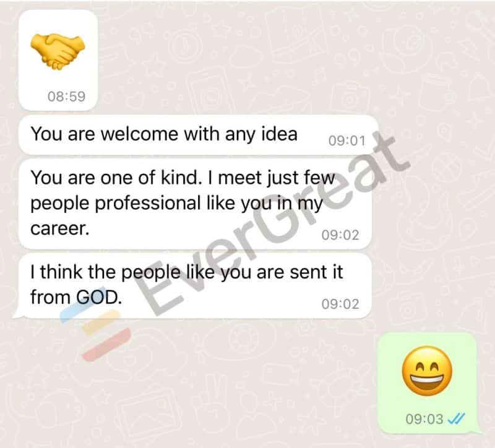The height and width of the screenshot is (448, 495).
Task: Tap the grinning face emoji reply
Action: click(427, 371)
